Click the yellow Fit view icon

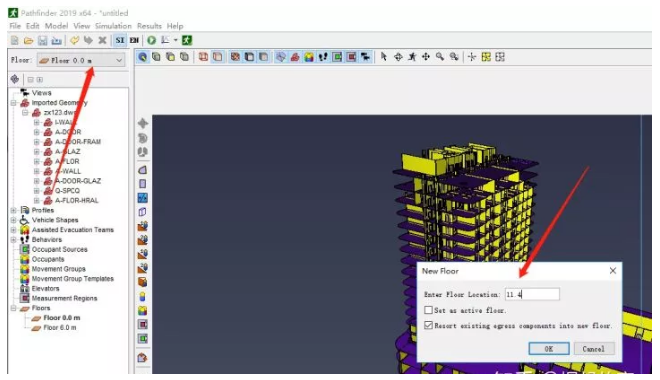click(486, 56)
